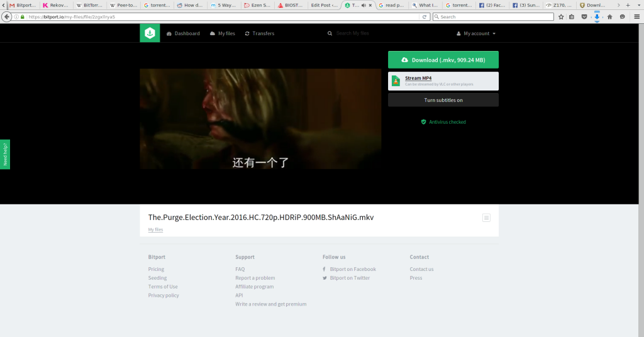Open the Pricing footer link
The image size is (644, 337).
[x=156, y=269]
